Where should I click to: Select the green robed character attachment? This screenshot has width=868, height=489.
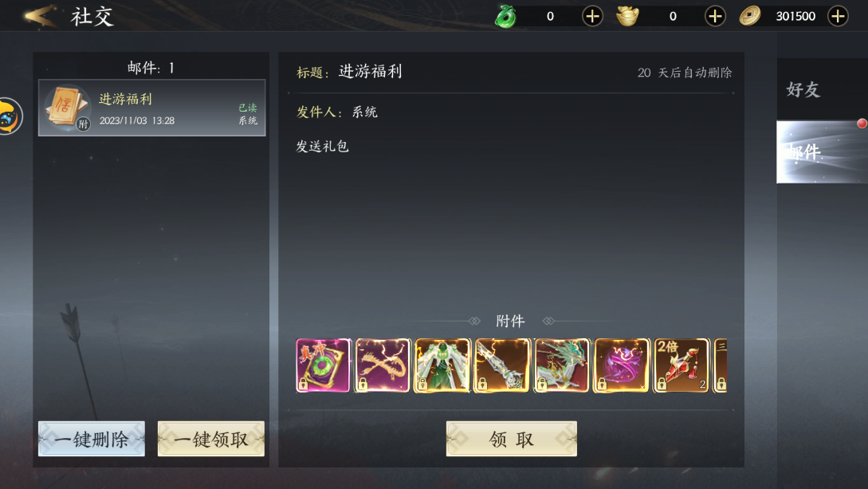[x=443, y=365]
